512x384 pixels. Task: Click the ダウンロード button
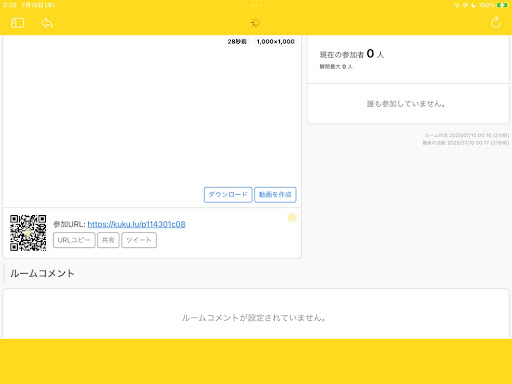228,195
